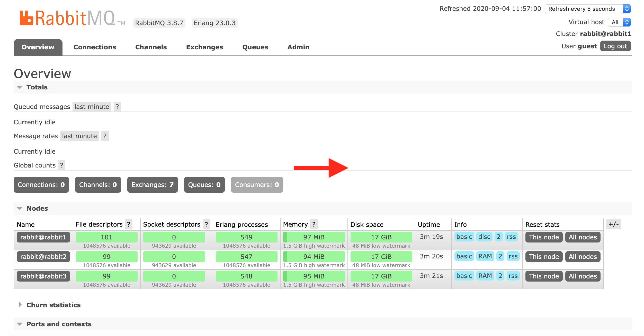Reset stats for This node on rabbit2
644x336 pixels.
(544, 257)
